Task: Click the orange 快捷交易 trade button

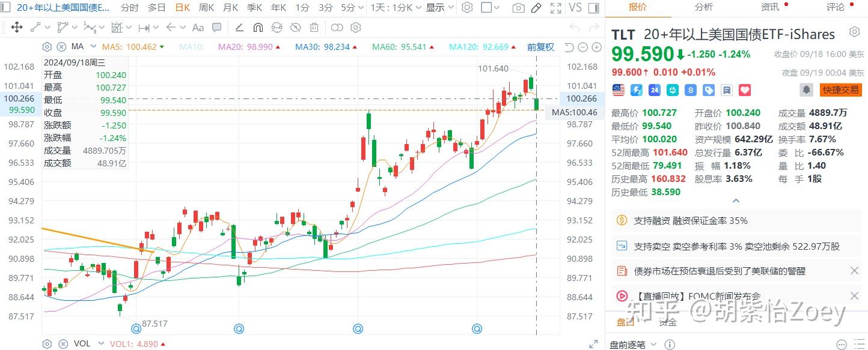Action: 840,89
